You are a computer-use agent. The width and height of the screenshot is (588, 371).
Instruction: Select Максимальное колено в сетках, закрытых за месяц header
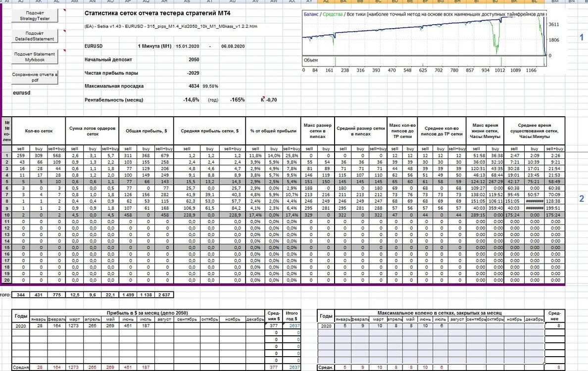point(439,313)
